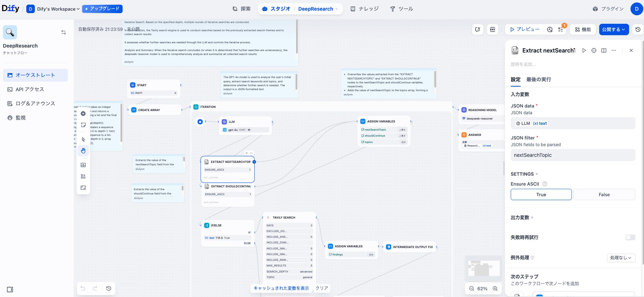
Task: Zoom in the canvas with the plus magnifier
Action: pos(495,288)
